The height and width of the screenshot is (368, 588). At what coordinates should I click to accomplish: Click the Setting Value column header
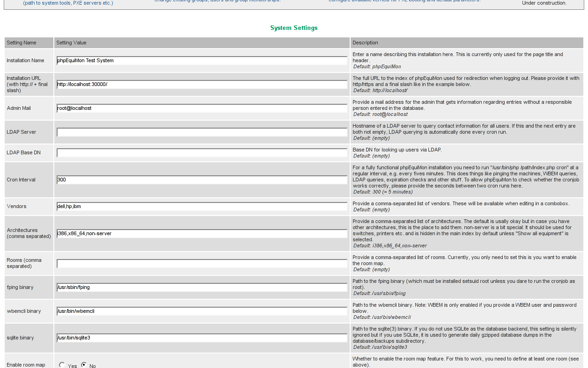coord(71,43)
